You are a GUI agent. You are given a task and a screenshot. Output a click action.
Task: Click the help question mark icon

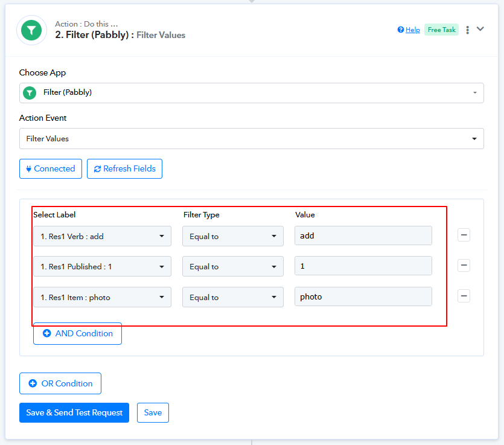click(x=401, y=30)
